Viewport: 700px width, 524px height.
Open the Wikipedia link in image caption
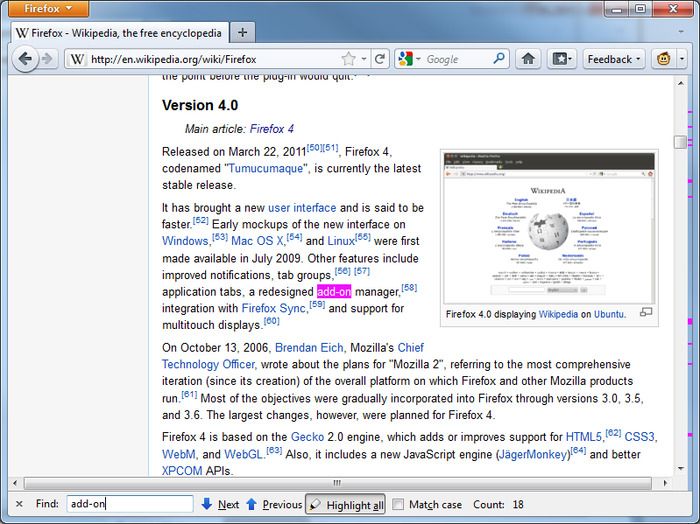pos(558,314)
